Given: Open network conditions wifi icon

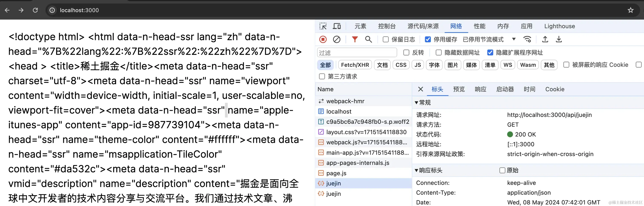Looking at the screenshot, I should [x=527, y=40].
